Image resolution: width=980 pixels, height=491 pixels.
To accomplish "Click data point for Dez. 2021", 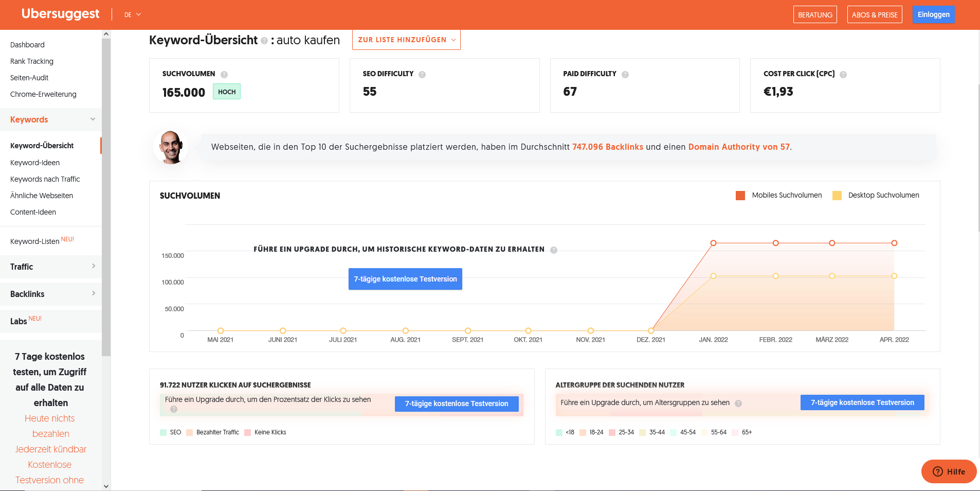I will tap(651, 331).
